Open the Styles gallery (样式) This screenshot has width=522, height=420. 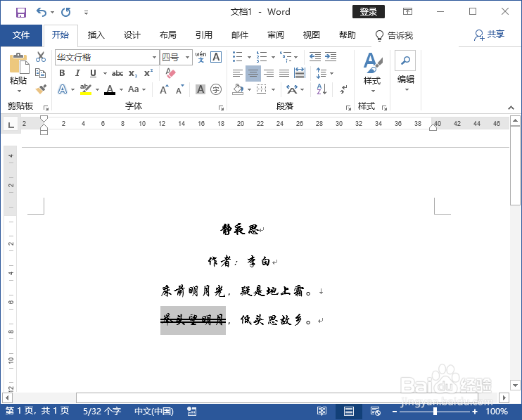pos(372,72)
